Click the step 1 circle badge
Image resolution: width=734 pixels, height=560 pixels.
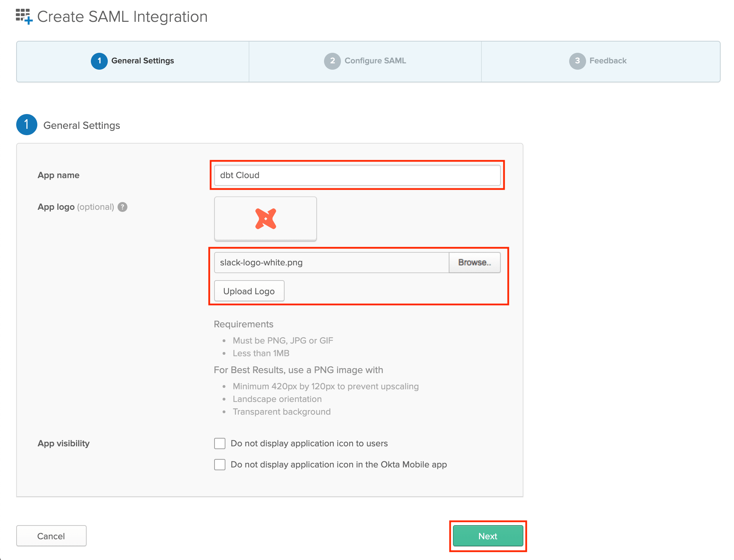click(99, 61)
